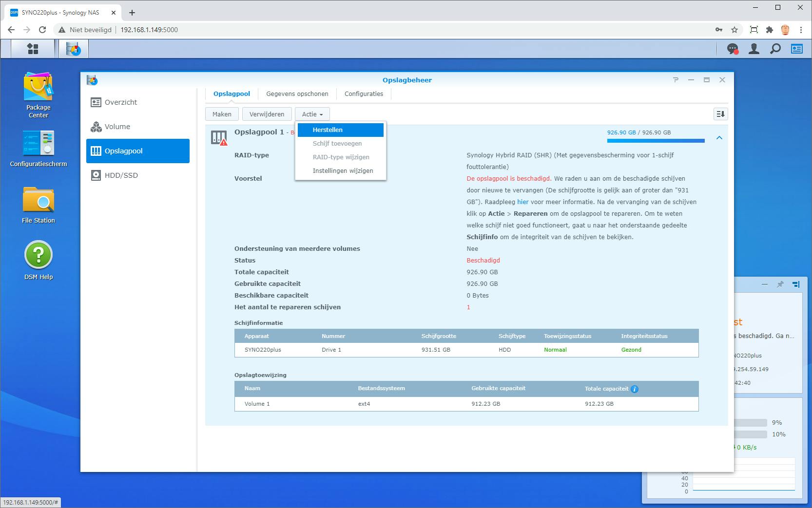Follow the 'hier' link for more information
Image resolution: width=812 pixels, height=508 pixels.
tap(523, 202)
